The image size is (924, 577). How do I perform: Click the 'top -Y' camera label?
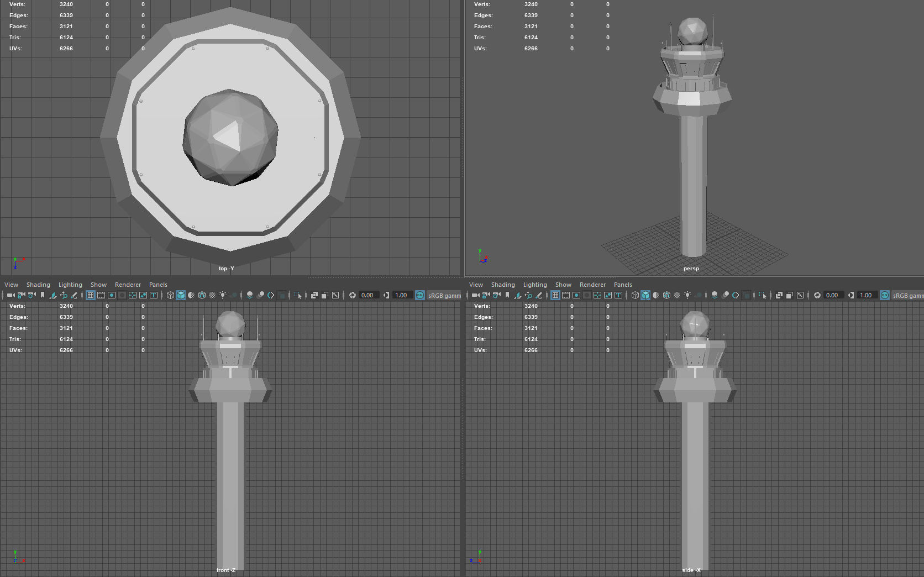tap(227, 269)
